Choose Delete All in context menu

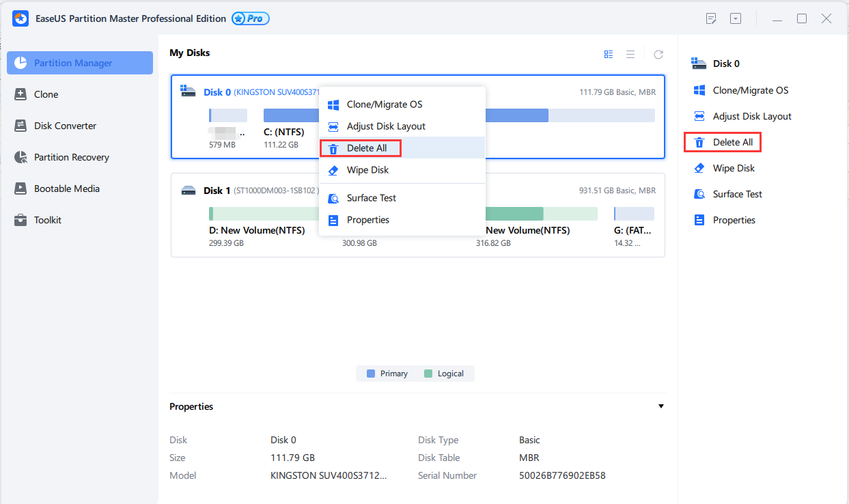pos(367,148)
